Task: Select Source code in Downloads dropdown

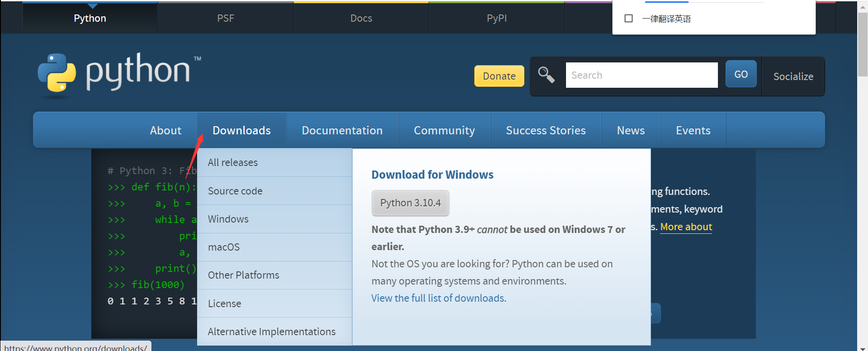Action: coord(274,191)
